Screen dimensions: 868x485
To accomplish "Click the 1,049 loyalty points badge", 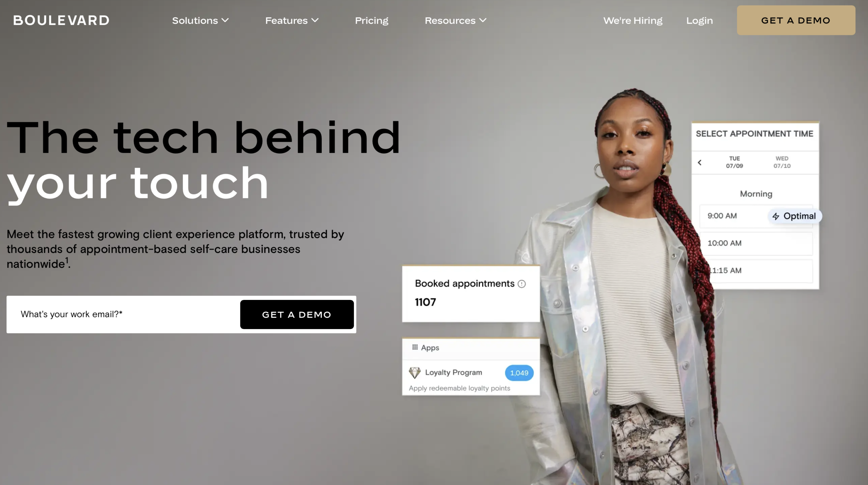I will (x=519, y=373).
